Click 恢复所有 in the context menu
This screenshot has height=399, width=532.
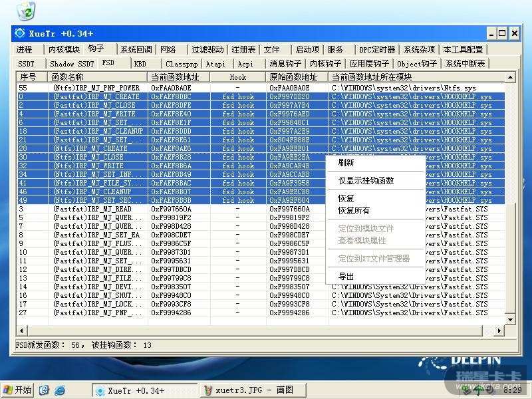[x=375, y=211]
